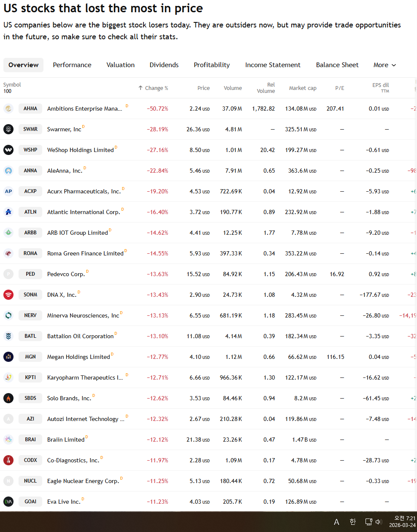Click the BRAI Braiin logo icon

pyautogui.click(x=8, y=440)
